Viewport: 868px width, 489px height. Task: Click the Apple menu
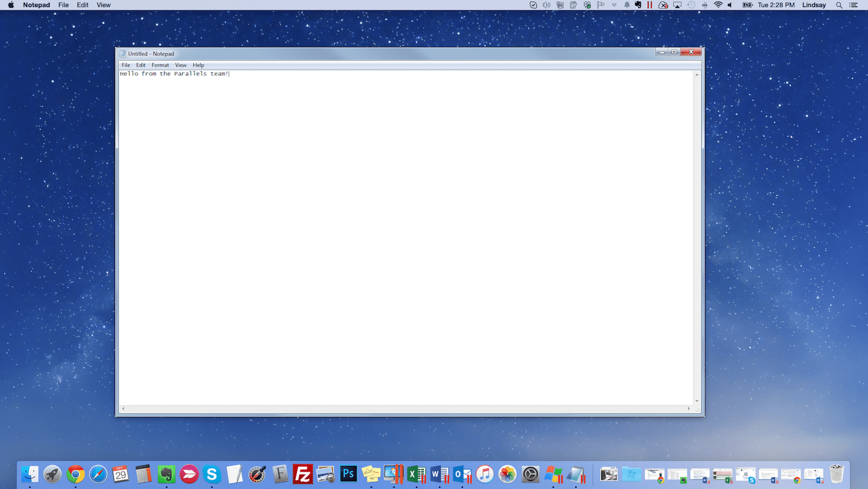(x=10, y=5)
